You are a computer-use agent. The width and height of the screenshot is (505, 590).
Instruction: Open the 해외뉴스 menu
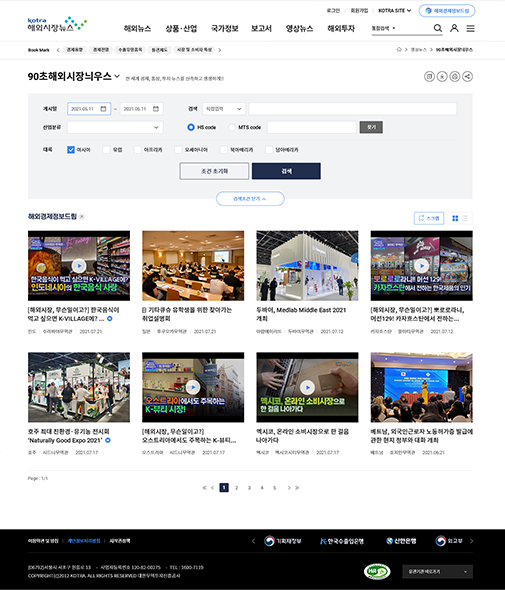tap(137, 29)
